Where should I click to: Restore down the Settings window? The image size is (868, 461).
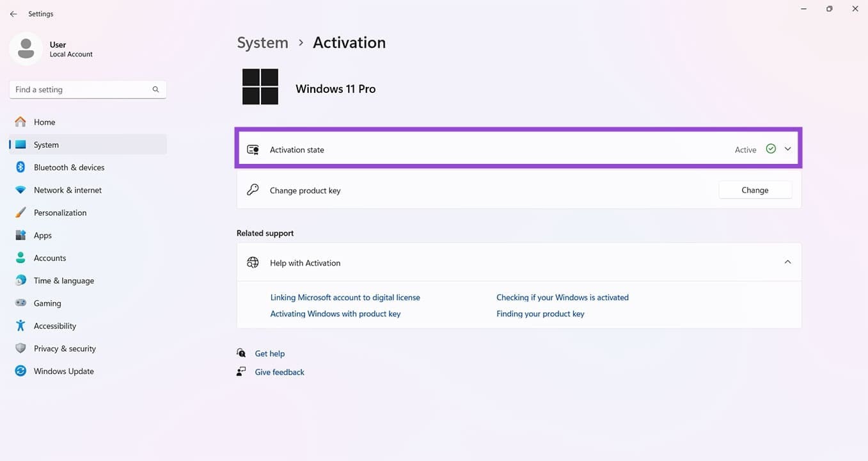[830, 9]
